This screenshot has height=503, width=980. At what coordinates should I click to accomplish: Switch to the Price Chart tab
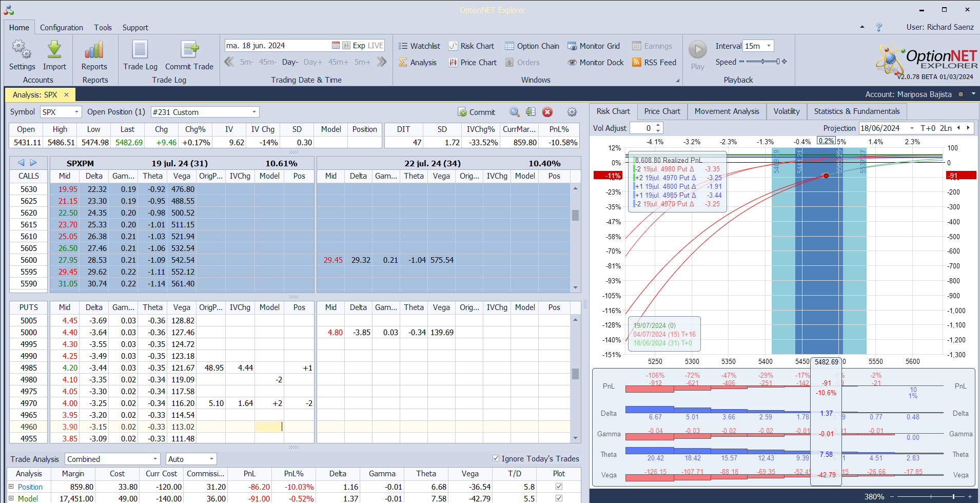(662, 111)
